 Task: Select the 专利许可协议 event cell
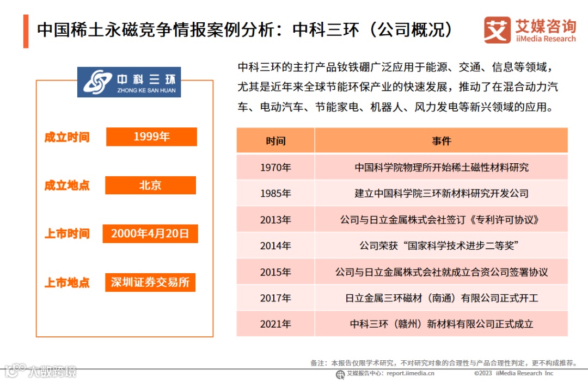point(442,220)
